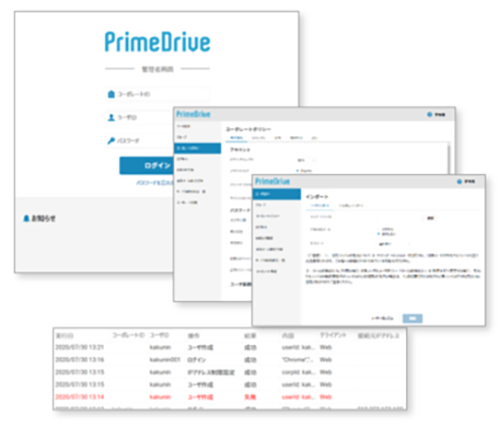Screen dimensions: 500x425
Task: Click the PrimeDrive logo in the インポート window
Action: tap(272, 181)
